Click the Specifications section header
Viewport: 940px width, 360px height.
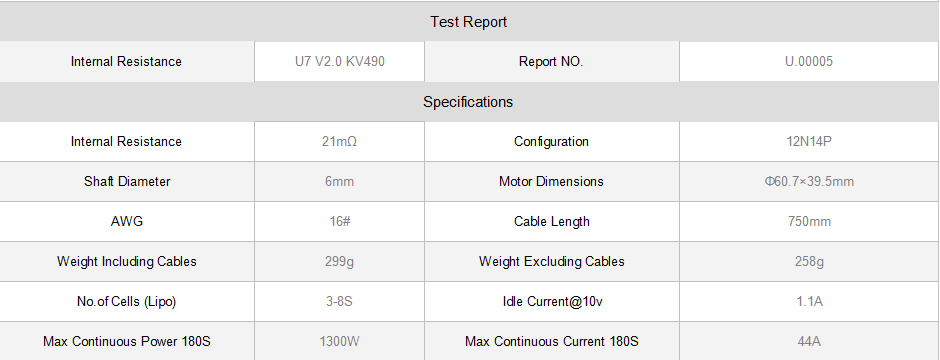coord(469,102)
